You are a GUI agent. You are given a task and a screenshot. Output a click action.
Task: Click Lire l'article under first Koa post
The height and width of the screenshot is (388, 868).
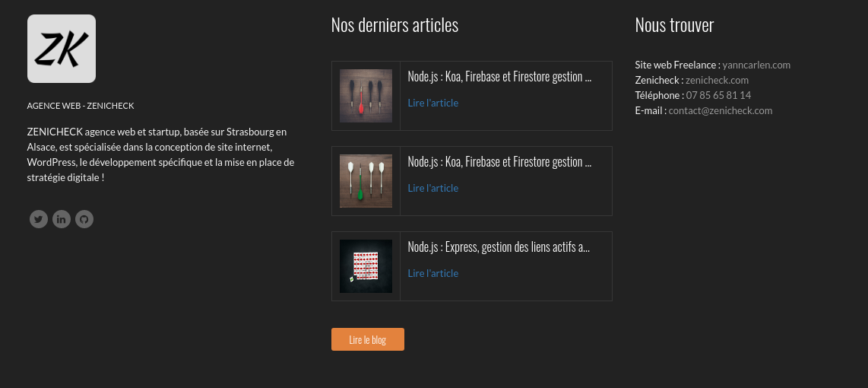click(433, 103)
